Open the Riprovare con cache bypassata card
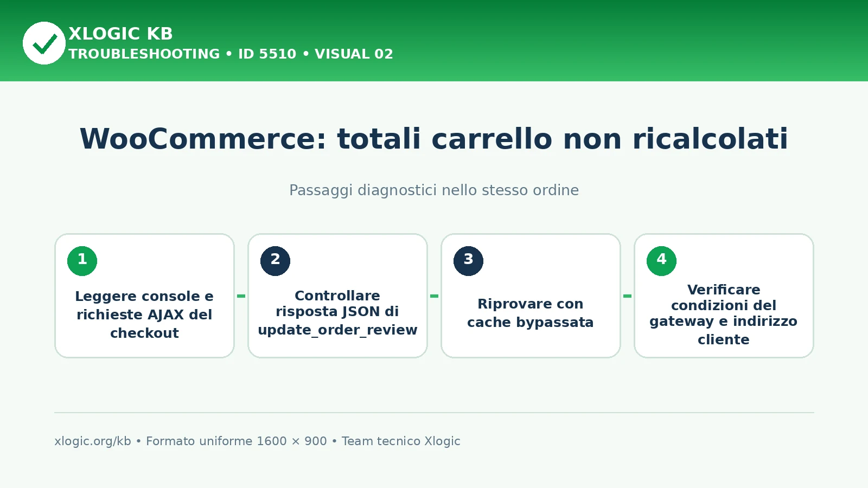This screenshot has height=488, width=868. (531, 296)
